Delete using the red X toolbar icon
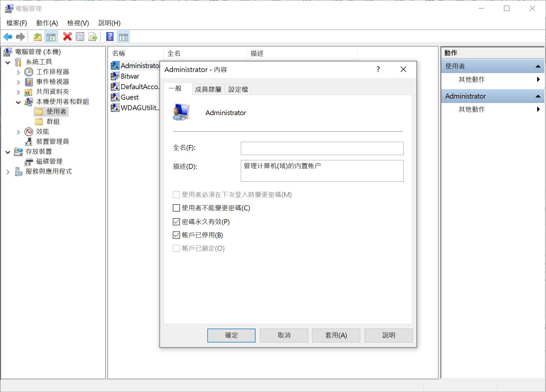This screenshot has height=392, width=546. [x=67, y=37]
